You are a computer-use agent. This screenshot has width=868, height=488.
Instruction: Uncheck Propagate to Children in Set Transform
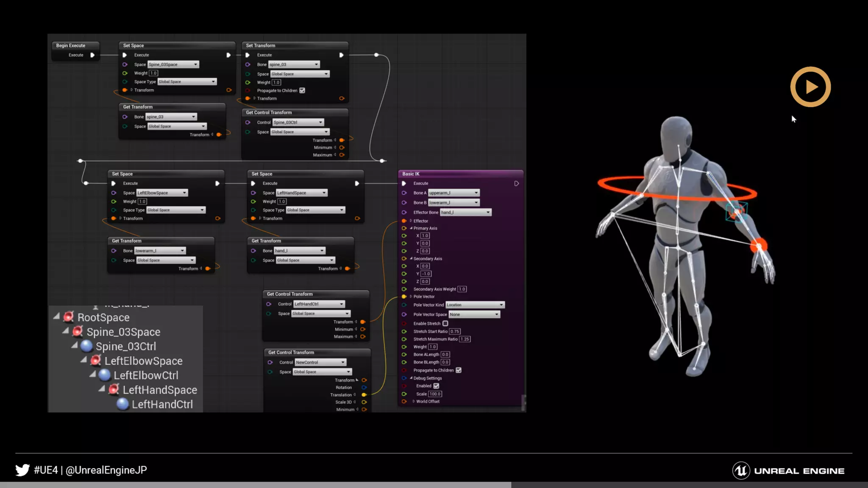[x=302, y=90]
